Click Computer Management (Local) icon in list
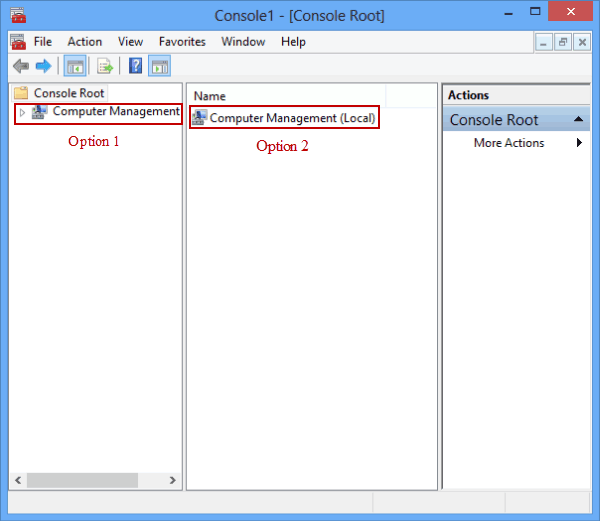 click(x=199, y=117)
